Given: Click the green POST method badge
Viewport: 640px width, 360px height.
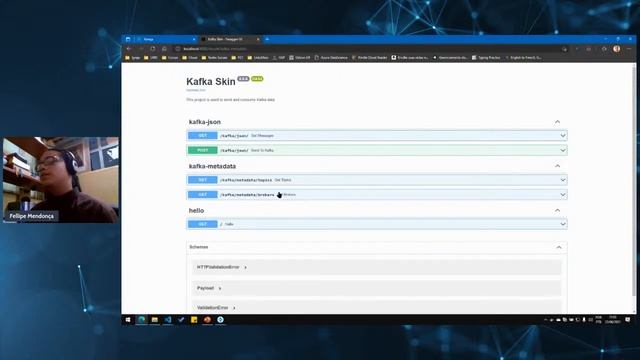Looking at the screenshot, I should 202,150.
